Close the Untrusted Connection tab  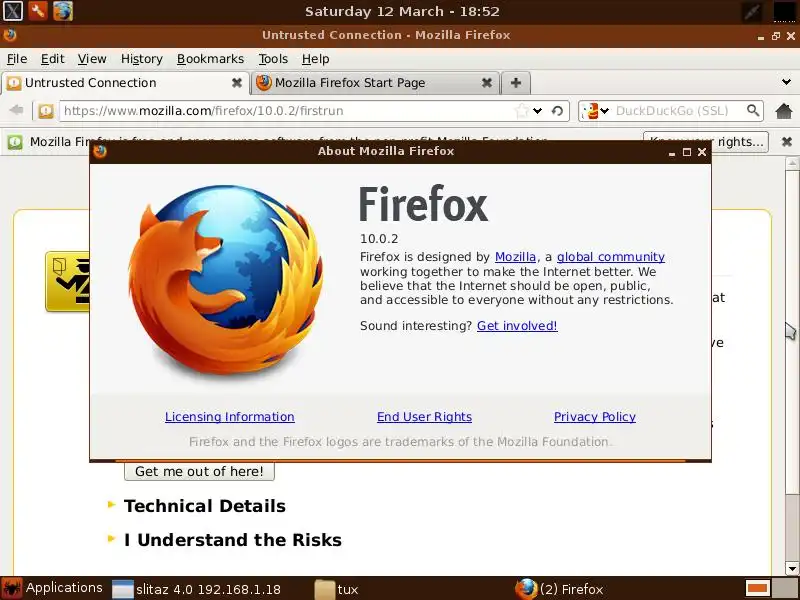237,83
